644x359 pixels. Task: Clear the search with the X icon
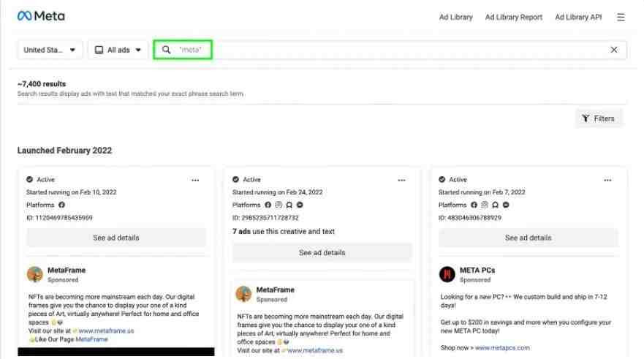613,50
